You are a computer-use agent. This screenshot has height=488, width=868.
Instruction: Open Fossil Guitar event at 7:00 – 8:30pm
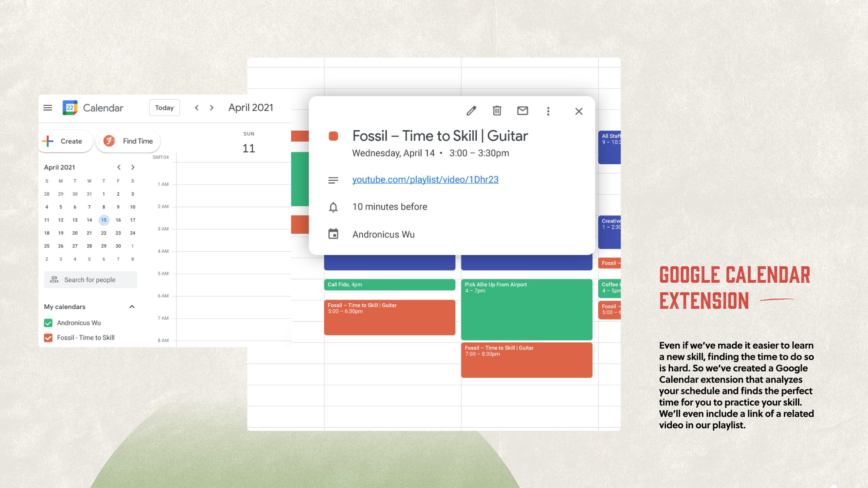tap(527, 360)
